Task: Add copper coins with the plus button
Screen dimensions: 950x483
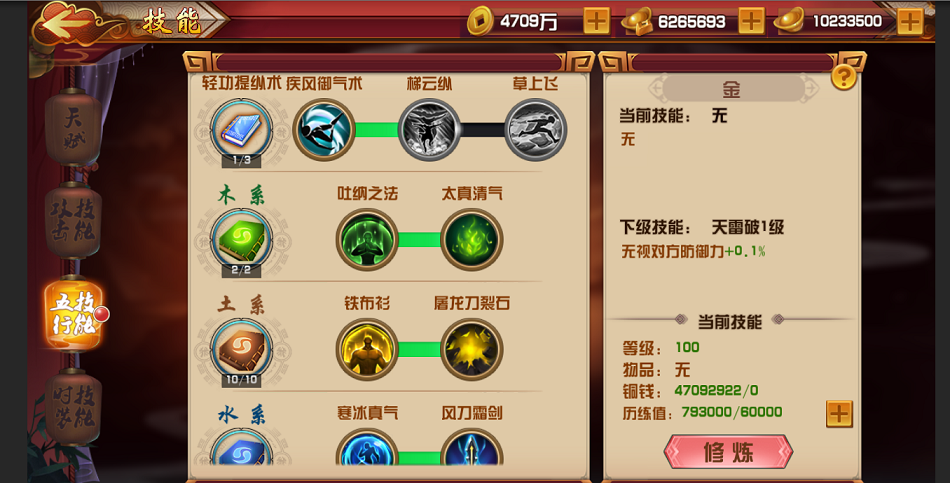Action: [596, 21]
